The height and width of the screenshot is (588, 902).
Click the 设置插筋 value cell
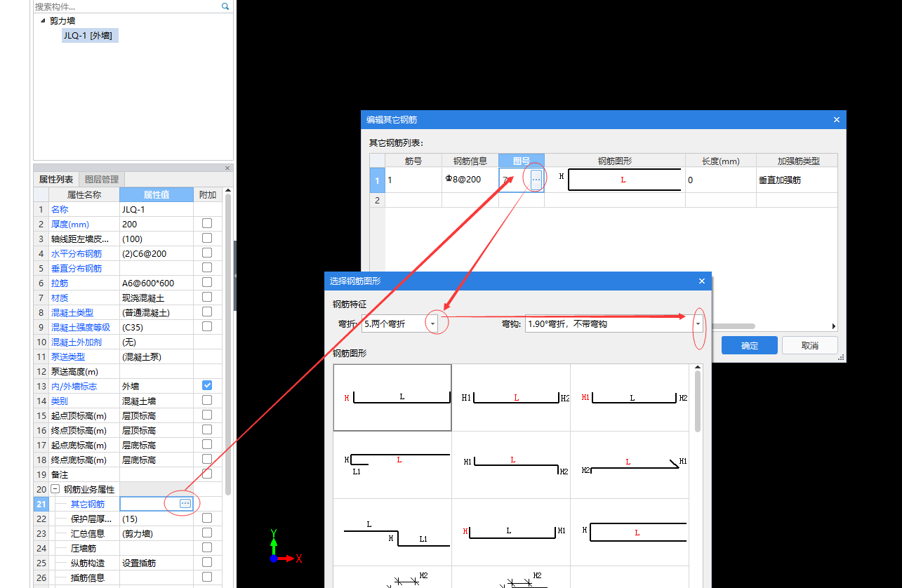point(156,563)
